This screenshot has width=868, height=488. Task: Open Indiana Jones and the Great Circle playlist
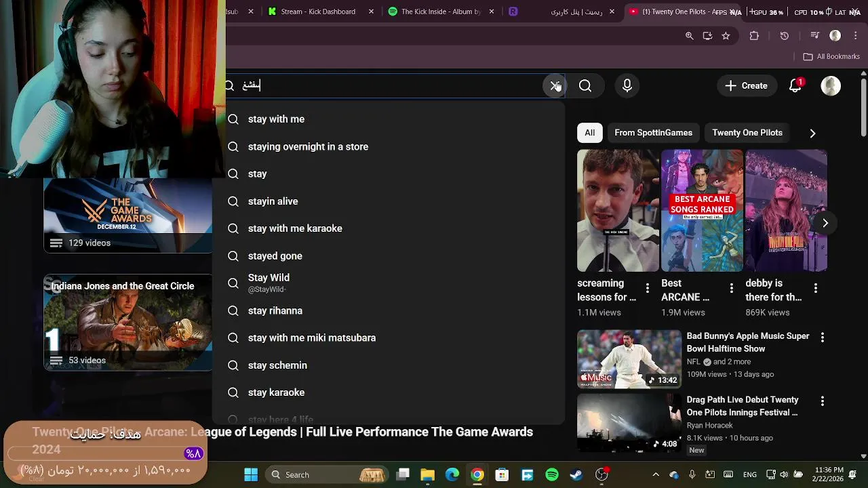click(128, 323)
